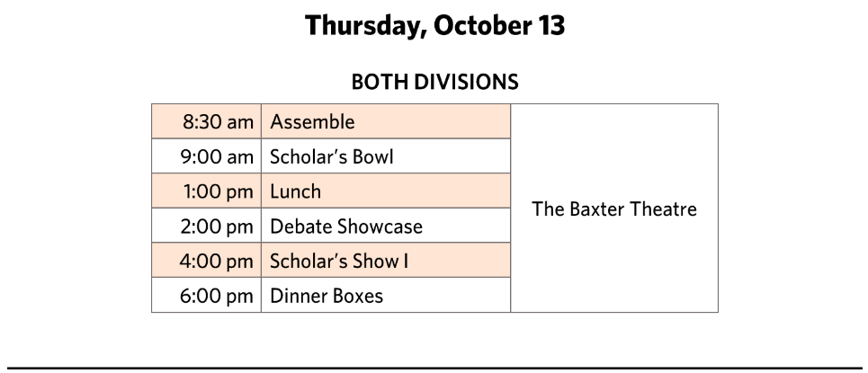The image size is (868, 373).
Task: Select the Scholar's Bowl entry
Action: 332,156
